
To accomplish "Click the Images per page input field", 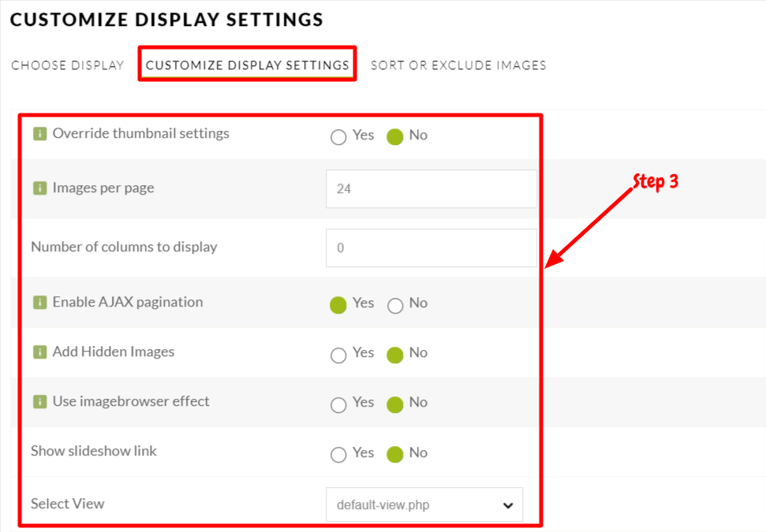I will pyautogui.click(x=432, y=189).
